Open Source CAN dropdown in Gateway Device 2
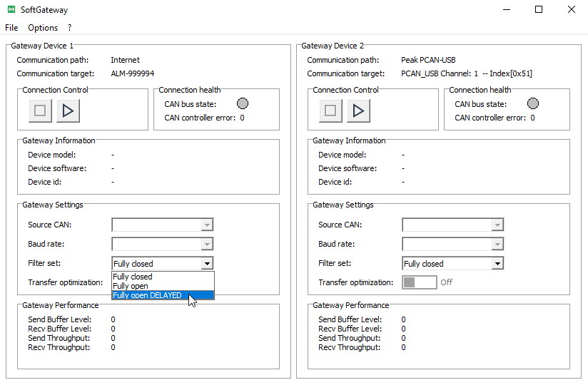Image resolution: width=588 pixels, height=385 pixels. 453,225
